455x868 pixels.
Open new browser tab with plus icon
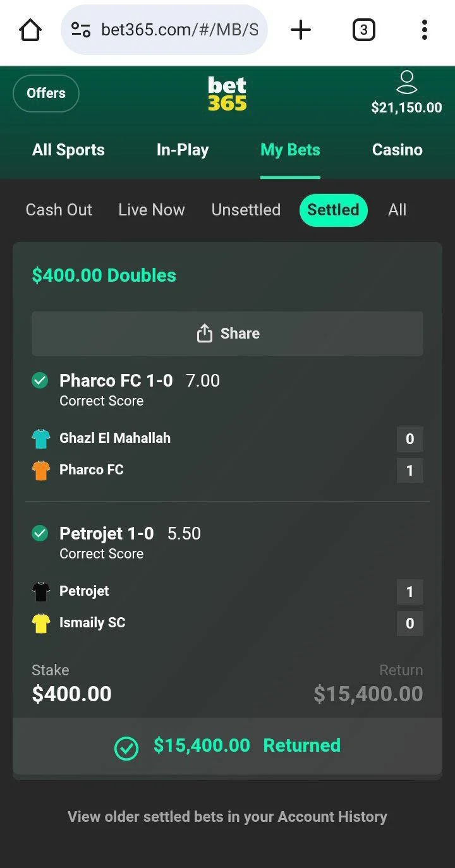pyautogui.click(x=301, y=30)
